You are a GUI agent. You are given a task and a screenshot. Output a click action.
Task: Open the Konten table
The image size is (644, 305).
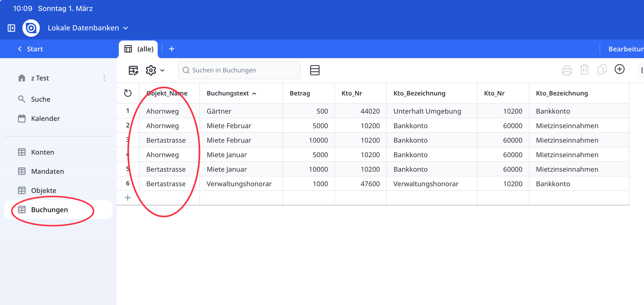42,152
